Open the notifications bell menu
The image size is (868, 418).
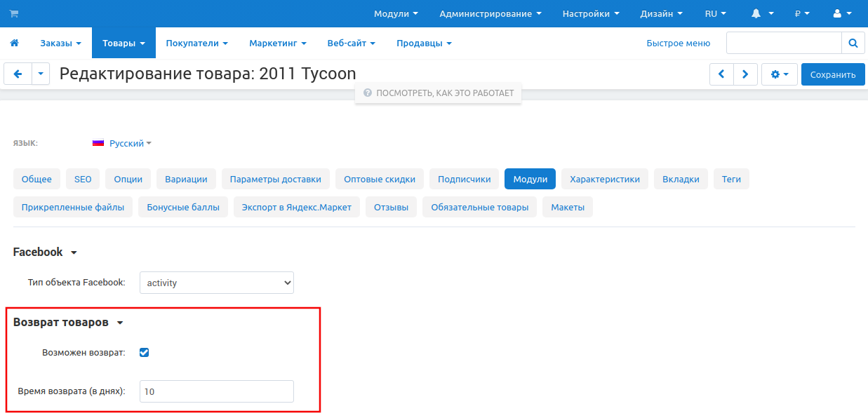coord(762,13)
